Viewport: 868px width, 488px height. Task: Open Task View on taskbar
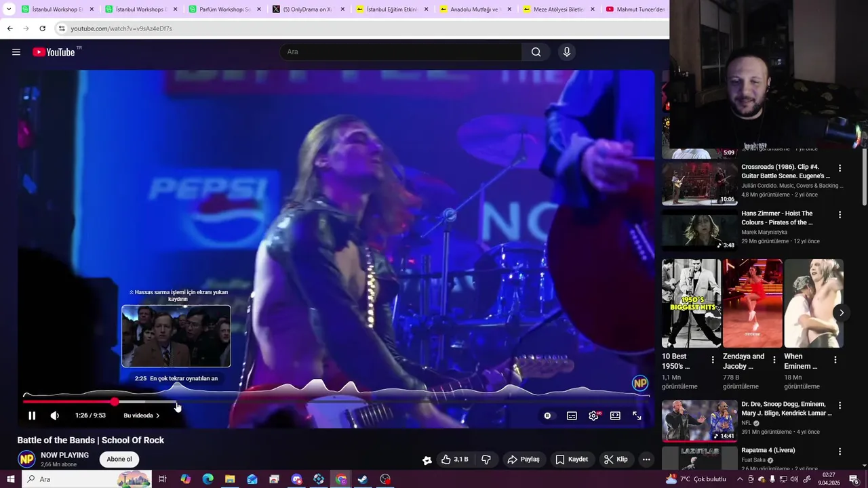pyautogui.click(x=163, y=479)
